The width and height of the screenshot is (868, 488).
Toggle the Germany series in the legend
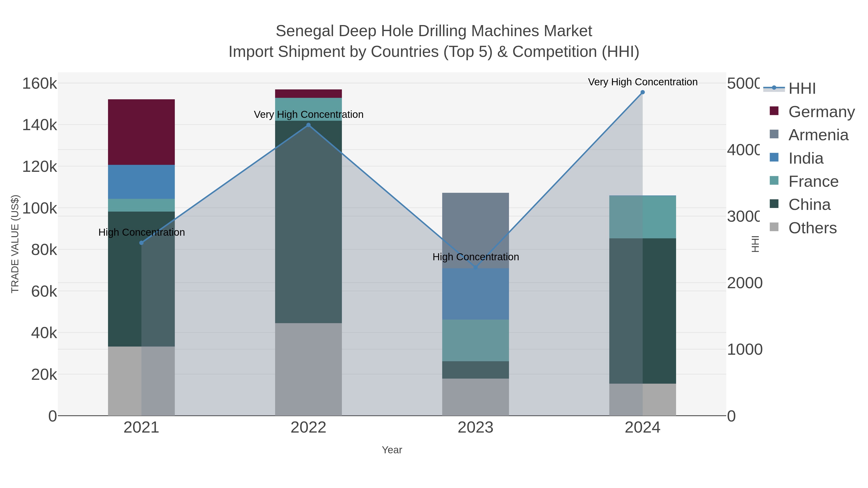click(812, 112)
